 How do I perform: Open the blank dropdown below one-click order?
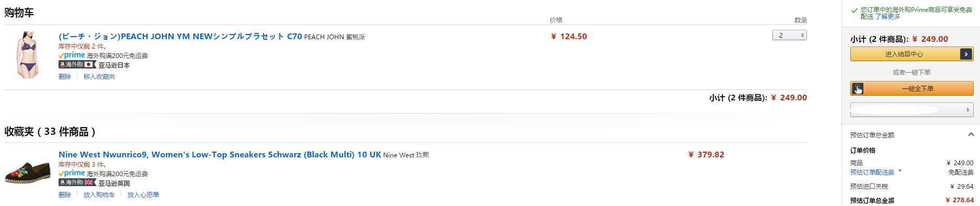pos(911,110)
